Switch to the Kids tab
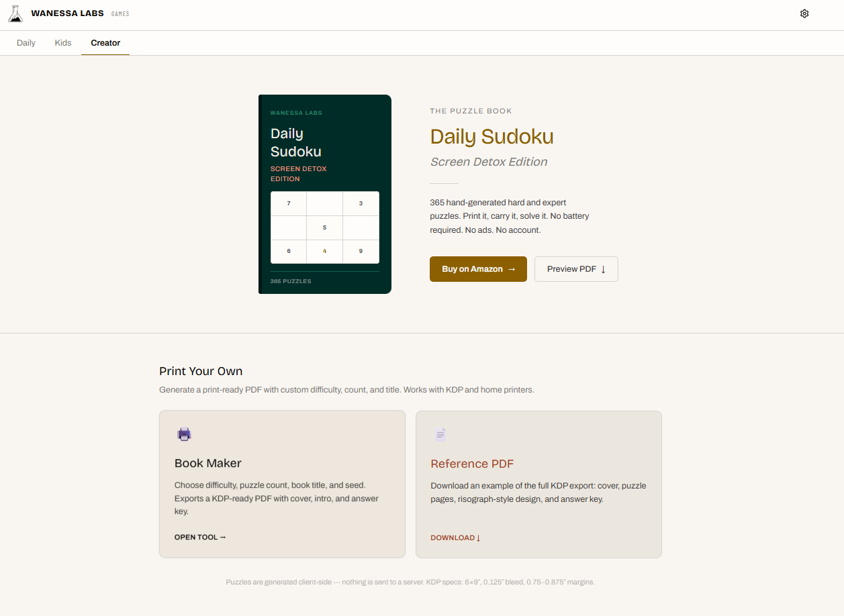844x616 pixels. tap(63, 43)
